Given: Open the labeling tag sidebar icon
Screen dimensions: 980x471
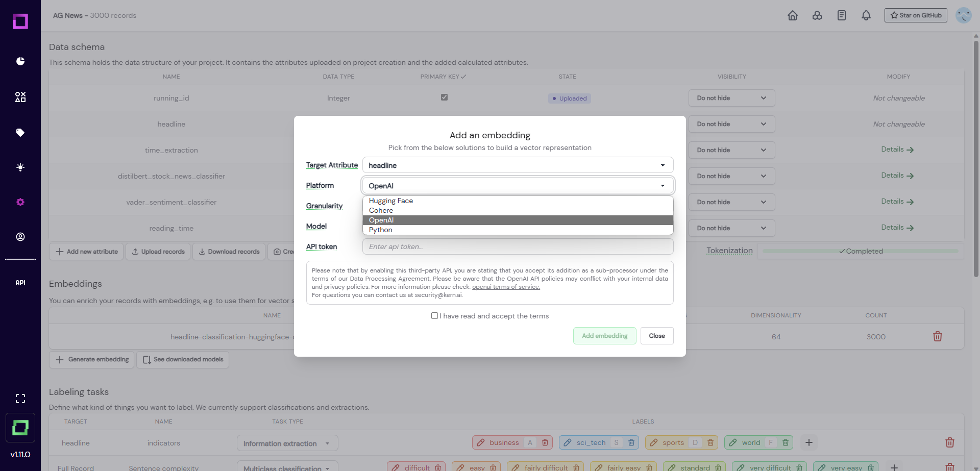Looking at the screenshot, I should pos(20,133).
